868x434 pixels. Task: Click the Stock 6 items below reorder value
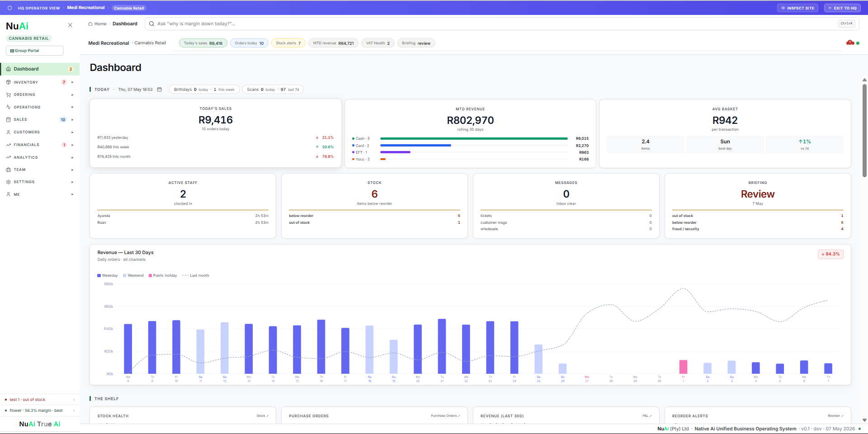(374, 194)
